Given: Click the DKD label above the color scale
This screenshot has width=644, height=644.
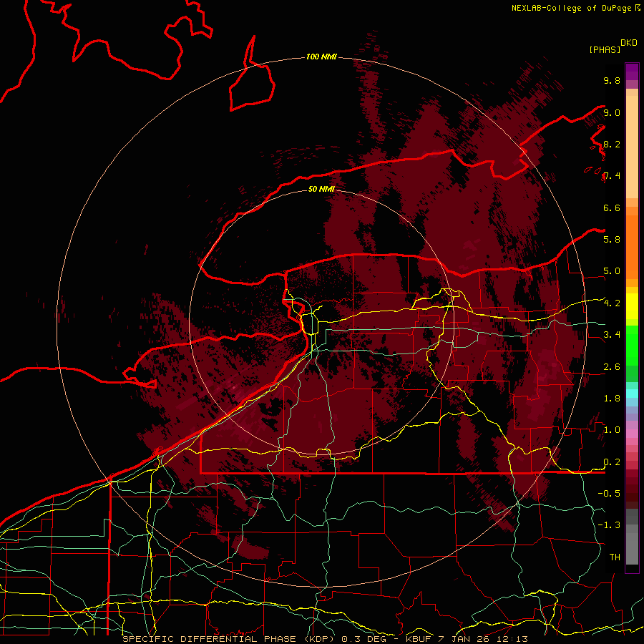Looking at the screenshot, I should 629,43.
